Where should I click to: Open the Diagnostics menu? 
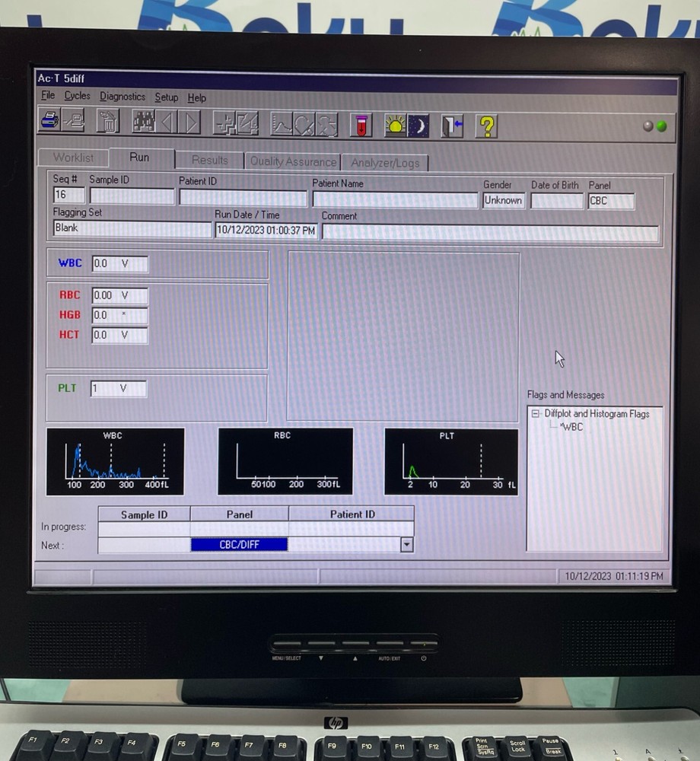click(x=122, y=97)
